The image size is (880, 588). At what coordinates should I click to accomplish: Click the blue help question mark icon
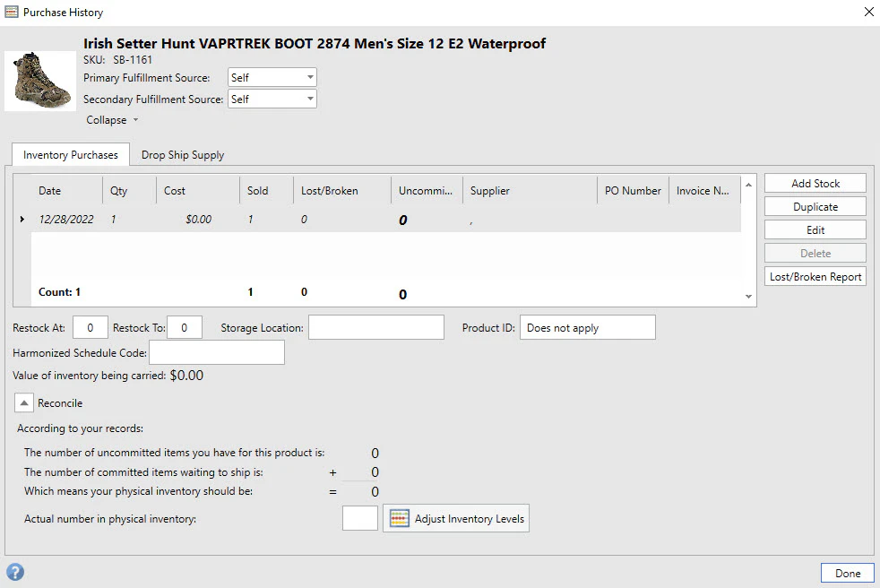[15, 572]
